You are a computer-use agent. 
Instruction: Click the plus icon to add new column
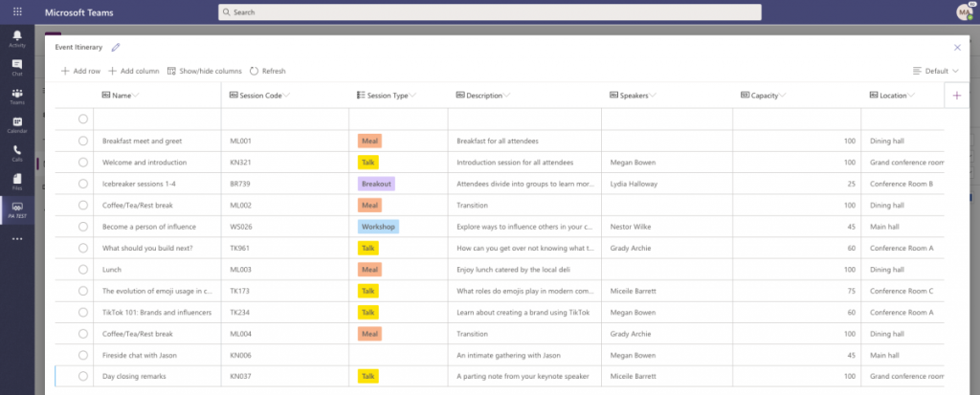(x=956, y=96)
